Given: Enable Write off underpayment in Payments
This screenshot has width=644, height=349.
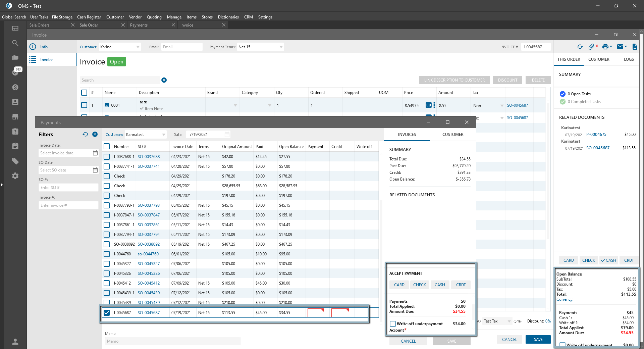Looking at the screenshot, I should coord(393,324).
